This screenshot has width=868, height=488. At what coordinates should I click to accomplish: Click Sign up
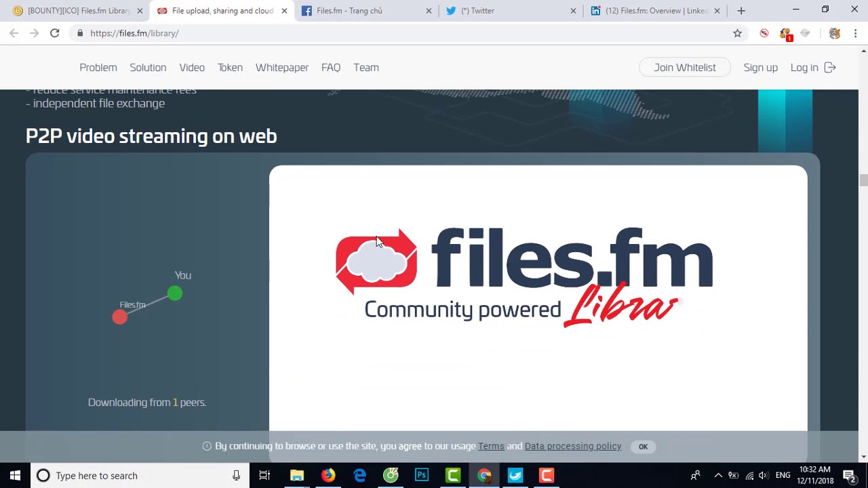pyautogui.click(x=760, y=67)
